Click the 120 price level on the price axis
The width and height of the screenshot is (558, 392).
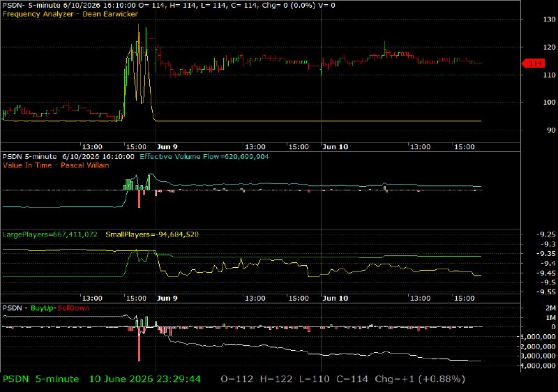click(549, 47)
